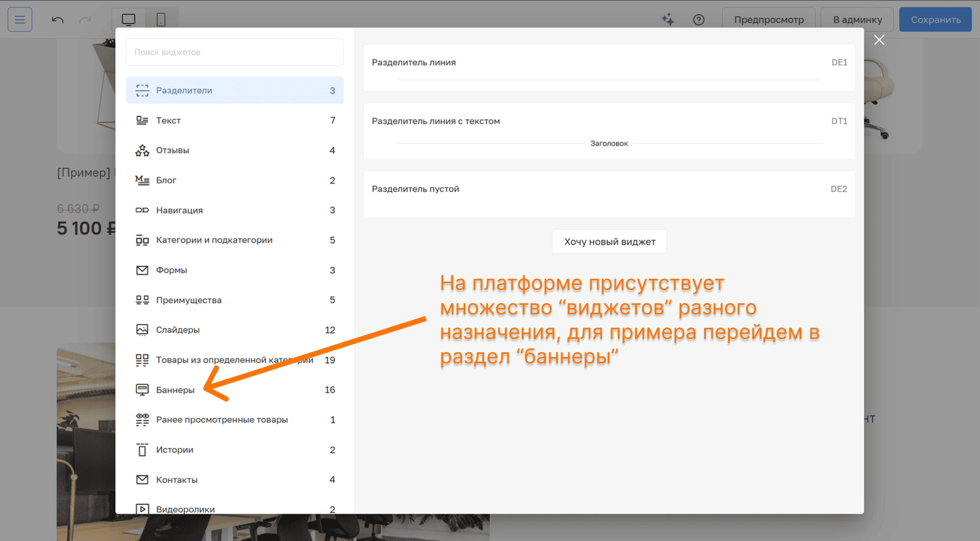
Task: Click the Хочу новый виджет button
Action: (x=609, y=241)
